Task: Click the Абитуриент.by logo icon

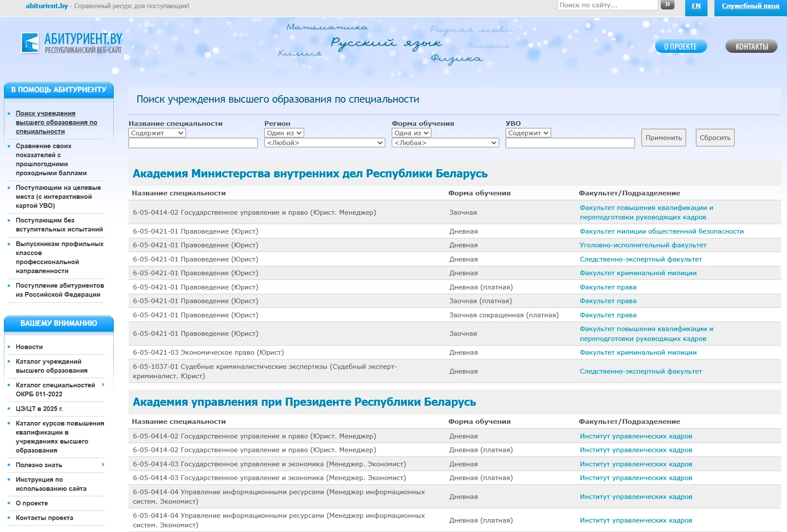Action: coord(30,43)
